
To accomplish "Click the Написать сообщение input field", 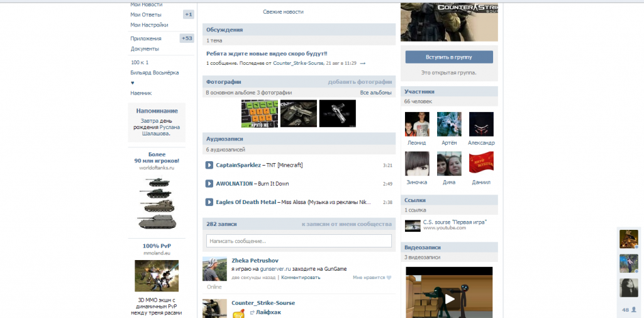I will (x=299, y=241).
